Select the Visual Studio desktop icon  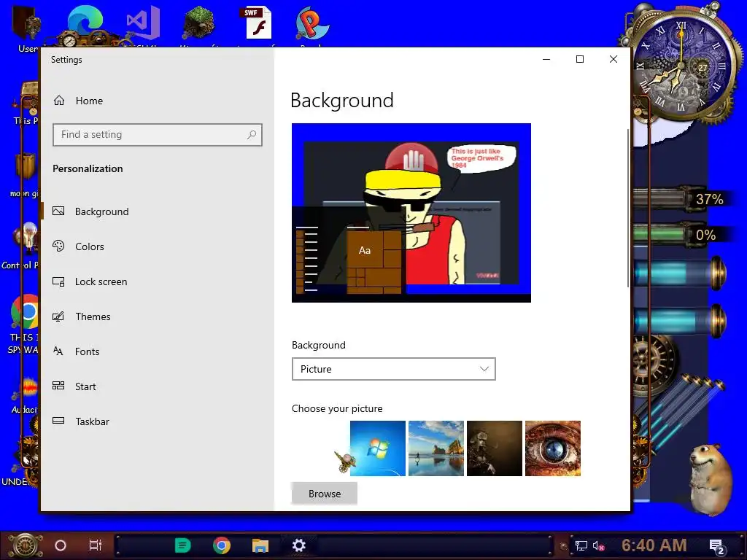pos(143,24)
